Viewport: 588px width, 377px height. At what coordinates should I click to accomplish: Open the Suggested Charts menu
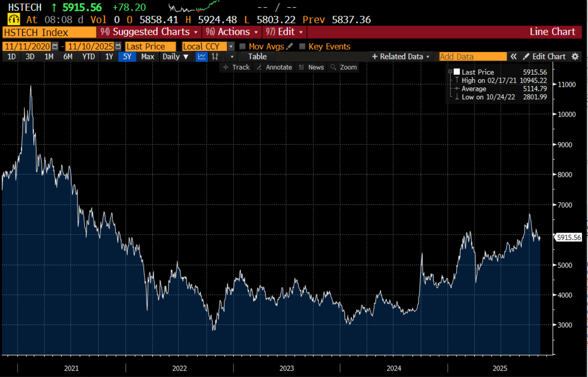[149, 32]
